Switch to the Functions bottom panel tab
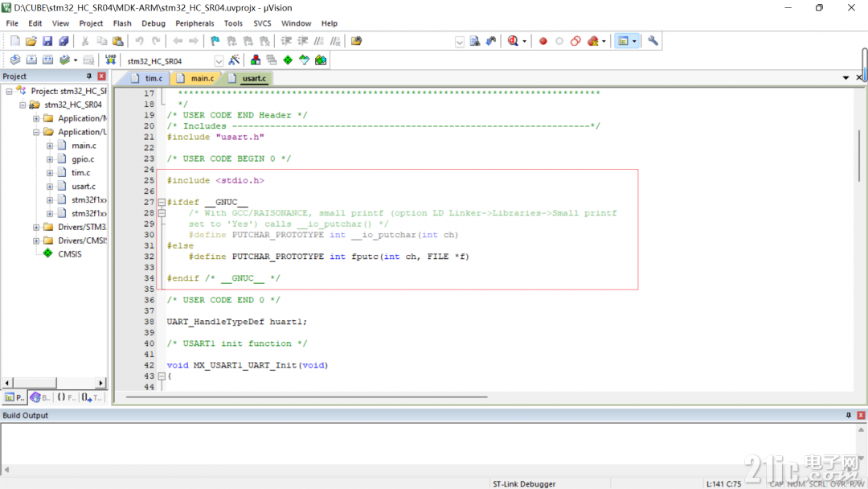 point(67,397)
